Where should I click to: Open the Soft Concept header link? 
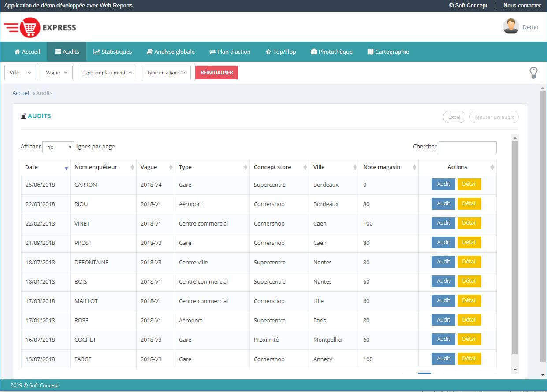pos(468,6)
